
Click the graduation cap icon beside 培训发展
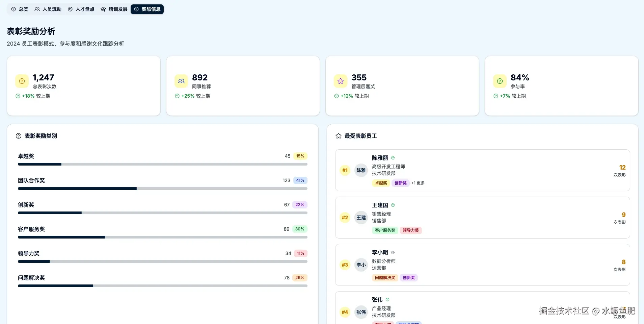(103, 9)
